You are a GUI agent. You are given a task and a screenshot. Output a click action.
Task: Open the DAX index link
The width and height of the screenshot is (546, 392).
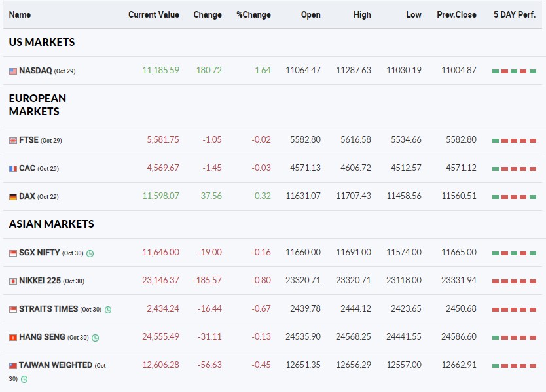coord(27,196)
